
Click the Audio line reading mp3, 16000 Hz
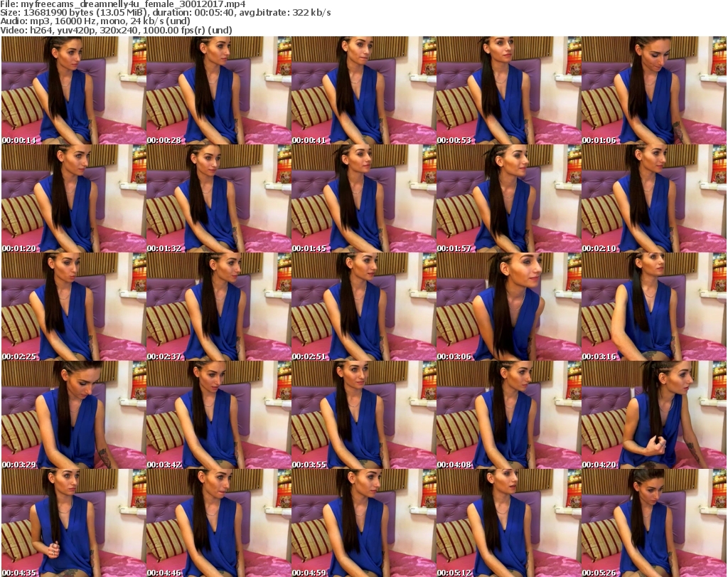(x=95, y=21)
